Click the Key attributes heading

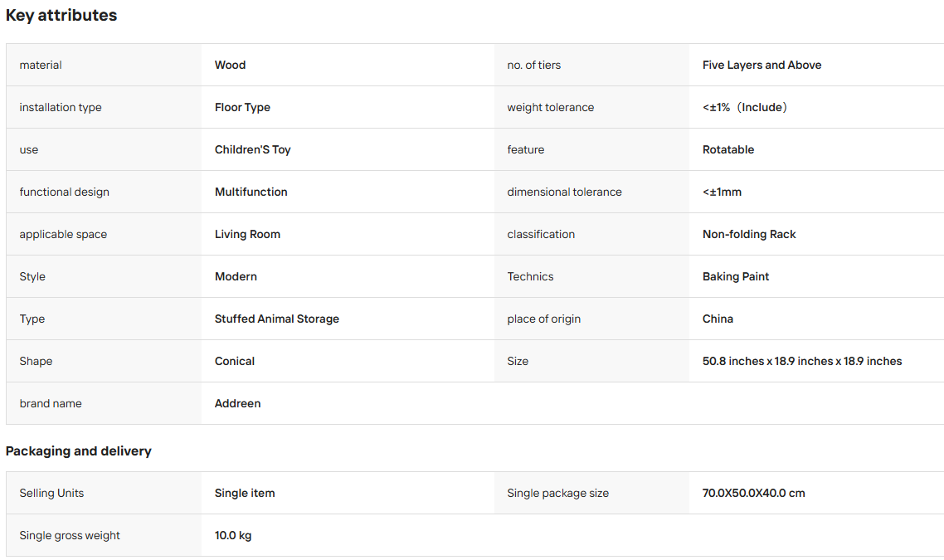click(x=61, y=15)
